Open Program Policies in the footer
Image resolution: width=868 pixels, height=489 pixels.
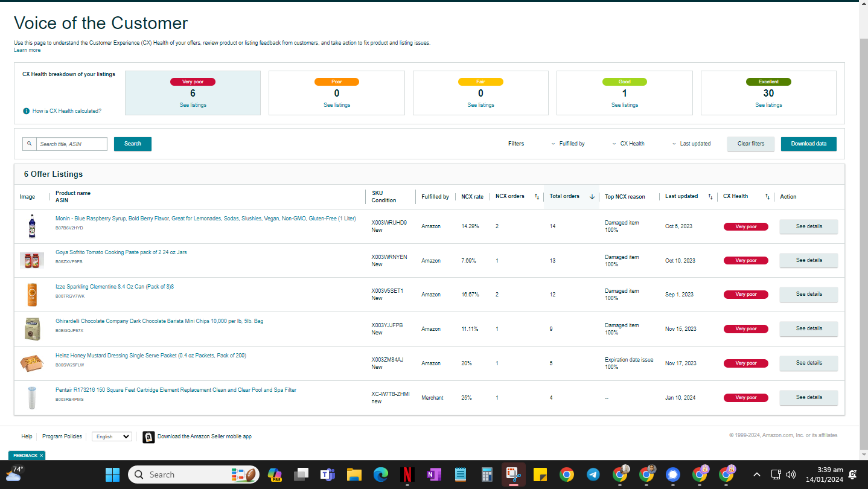coord(62,436)
